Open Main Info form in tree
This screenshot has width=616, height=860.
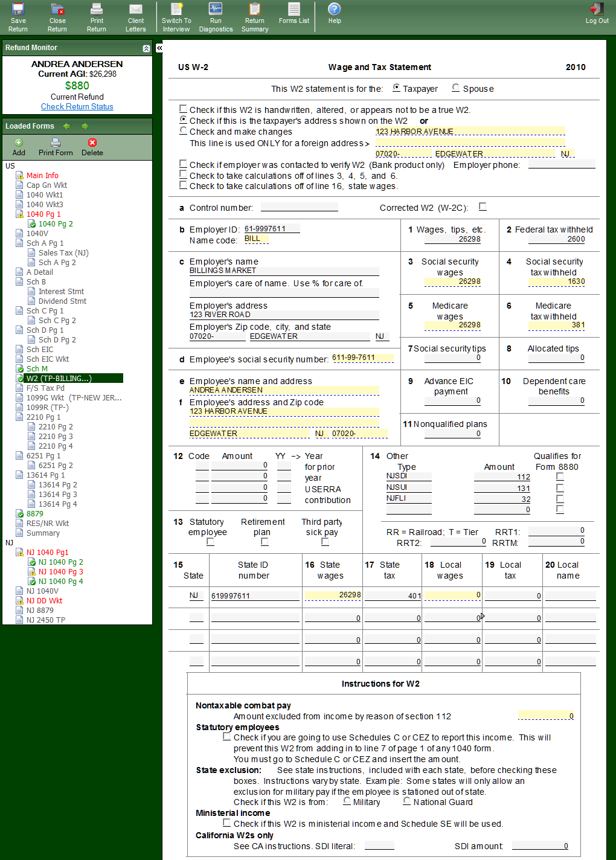pyautogui.click(x=42, y=176)
